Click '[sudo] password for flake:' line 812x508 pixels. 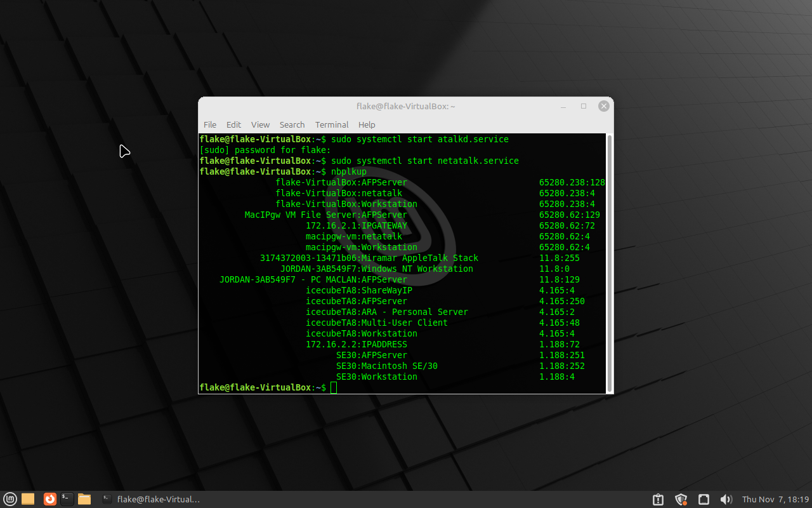(x=265, y=150)
